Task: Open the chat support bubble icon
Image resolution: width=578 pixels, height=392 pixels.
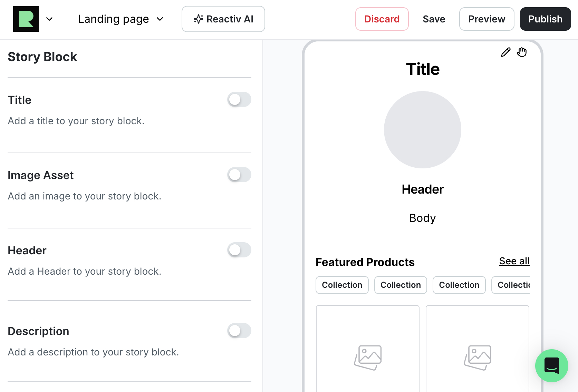Action: [x=551, y=365]
